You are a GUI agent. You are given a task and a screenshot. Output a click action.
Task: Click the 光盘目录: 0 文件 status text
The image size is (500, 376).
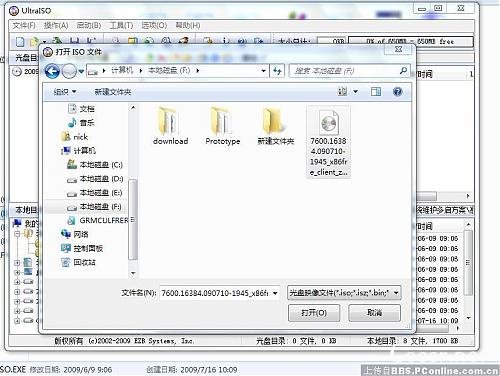click(x=296, y=341)
